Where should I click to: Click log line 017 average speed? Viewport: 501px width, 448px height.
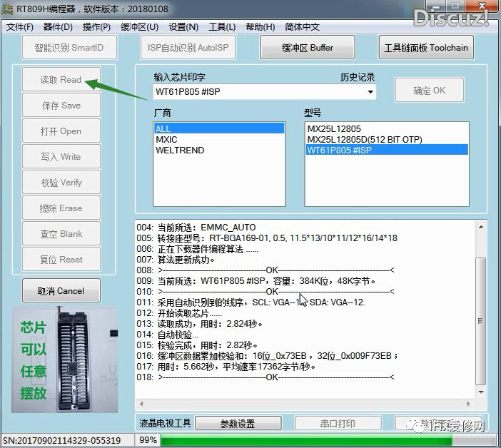[x=226, y=367]
